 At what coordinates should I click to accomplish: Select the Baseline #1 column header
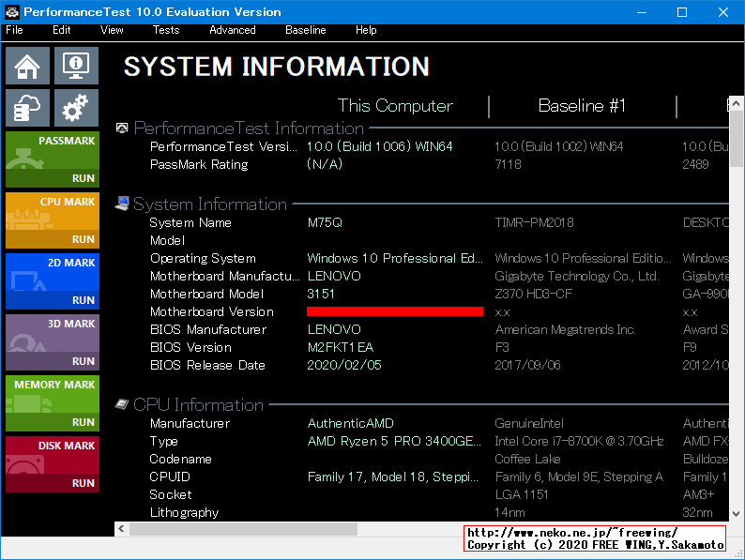click(x=582, y=105)
